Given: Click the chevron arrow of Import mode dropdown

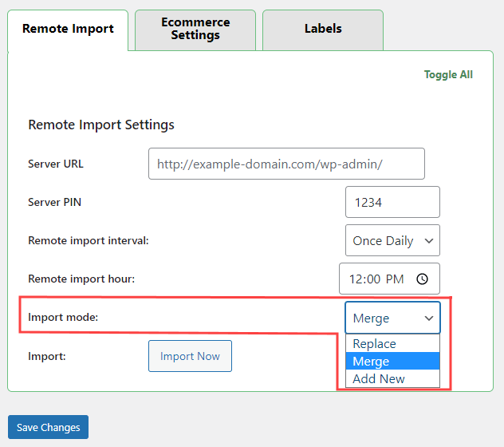Looking at the screenshot, I should (429, 318).
